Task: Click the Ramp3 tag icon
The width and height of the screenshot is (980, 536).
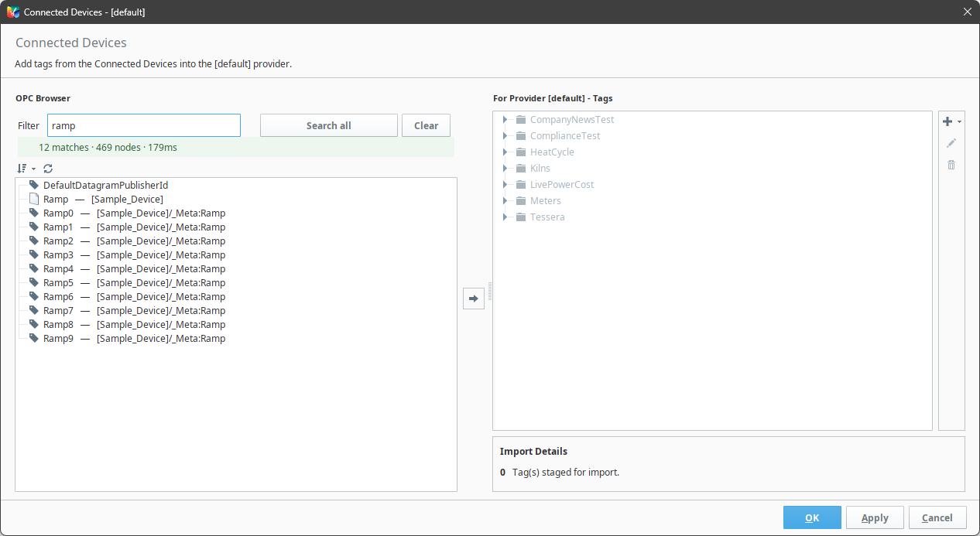Action: [34, 254]
